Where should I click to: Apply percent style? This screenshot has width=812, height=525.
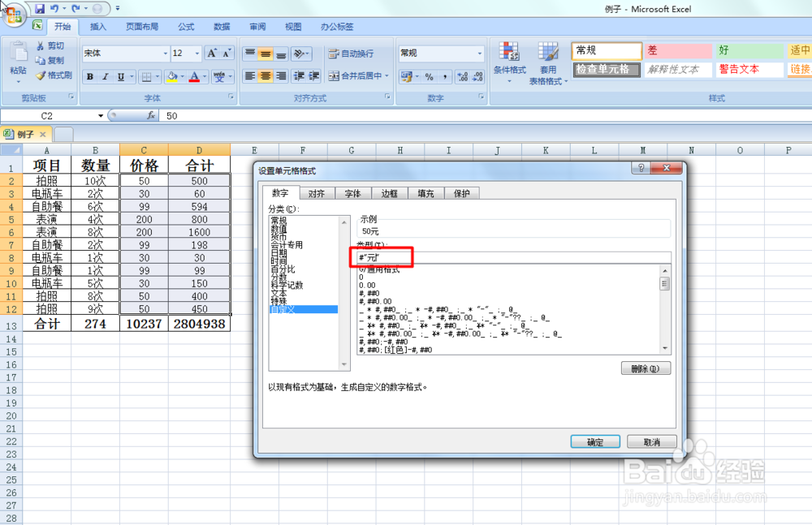pos(429,76)
